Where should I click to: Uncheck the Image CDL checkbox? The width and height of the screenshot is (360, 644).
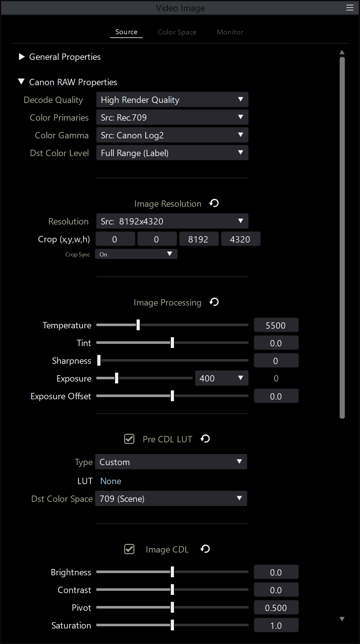(129, 549)
